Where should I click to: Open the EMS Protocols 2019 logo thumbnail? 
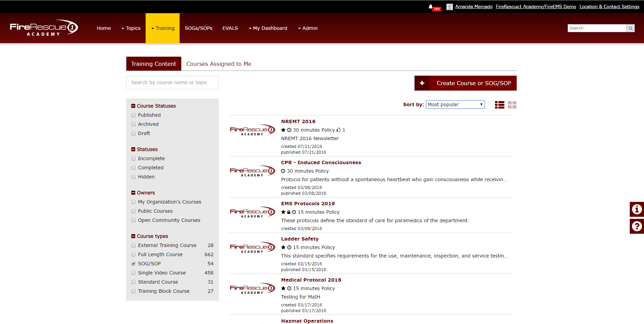(252, 212)
